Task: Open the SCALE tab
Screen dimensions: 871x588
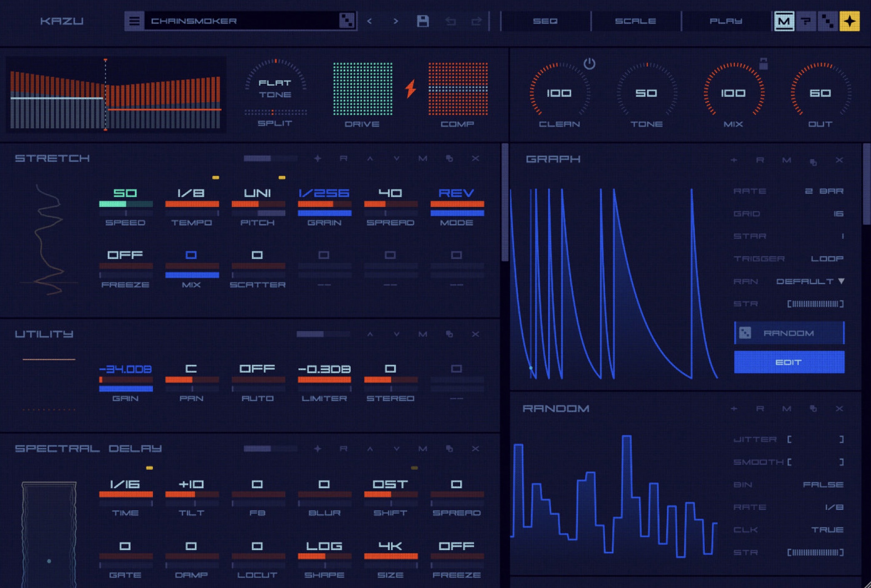Action: tap(636, 21)
